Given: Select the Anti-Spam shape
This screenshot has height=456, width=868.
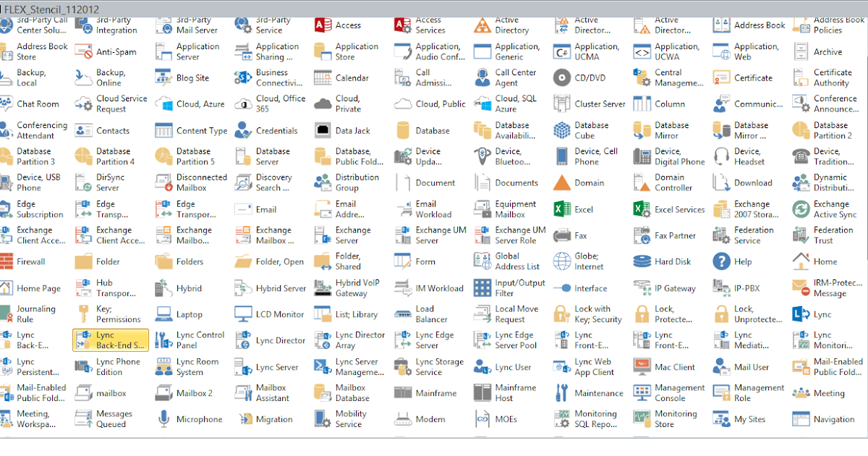Looking at the screenshot, I should click(x=106, y=51).
